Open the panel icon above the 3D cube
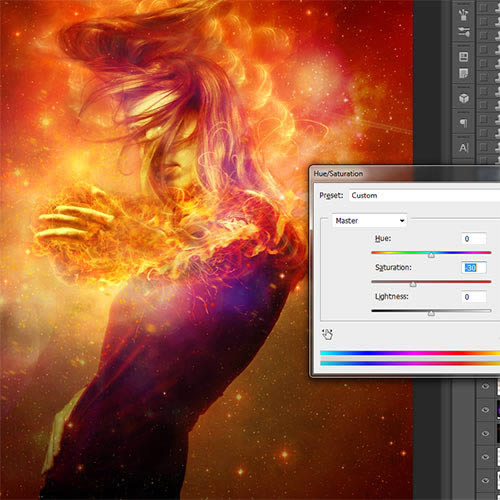Viewport: 500px width, 500px height. click(464, 73)
